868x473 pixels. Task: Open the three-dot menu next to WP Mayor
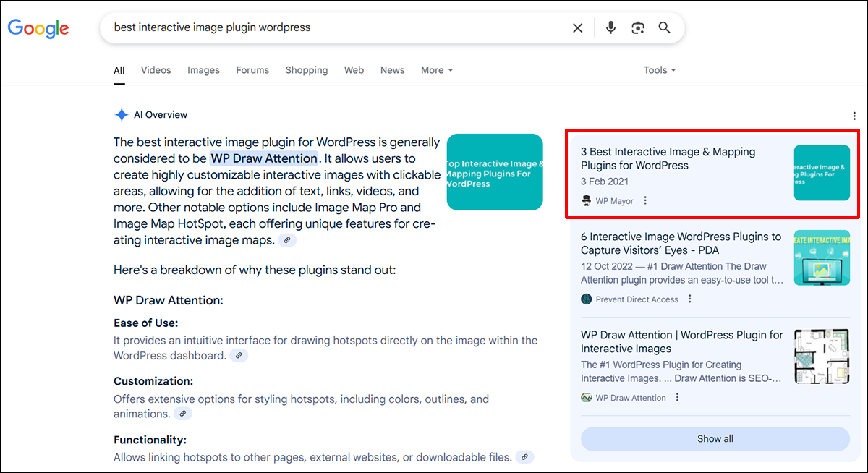[645, 200]
